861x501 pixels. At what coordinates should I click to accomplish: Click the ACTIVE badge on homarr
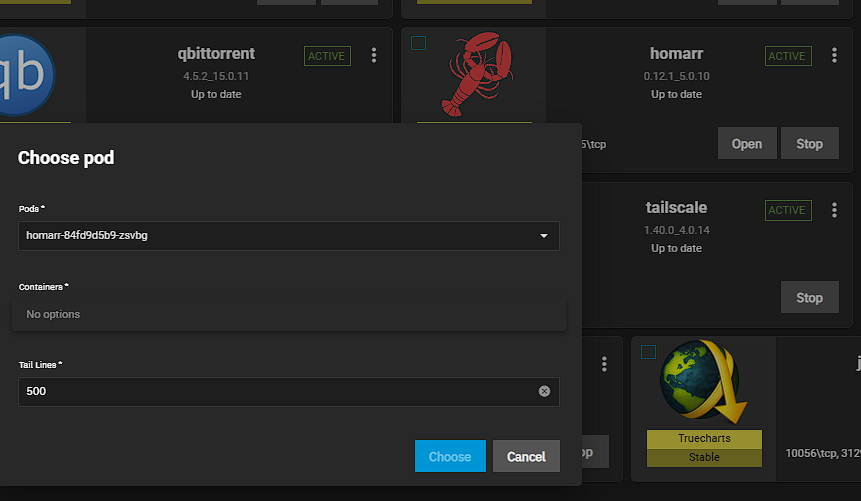788,56
